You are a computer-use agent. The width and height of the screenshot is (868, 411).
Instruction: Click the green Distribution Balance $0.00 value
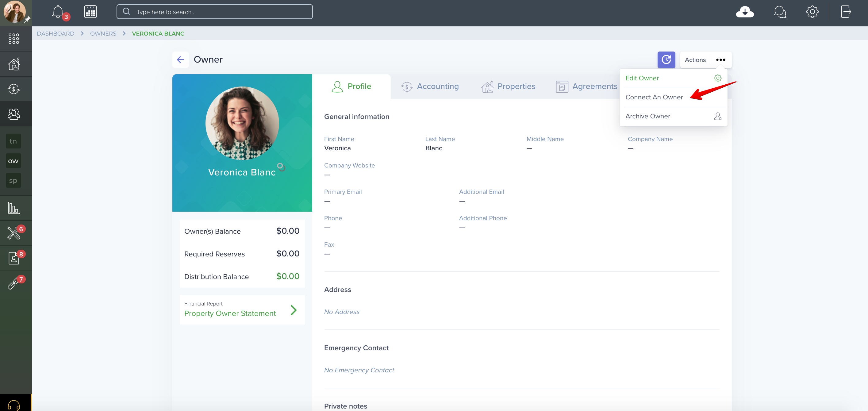288,276
